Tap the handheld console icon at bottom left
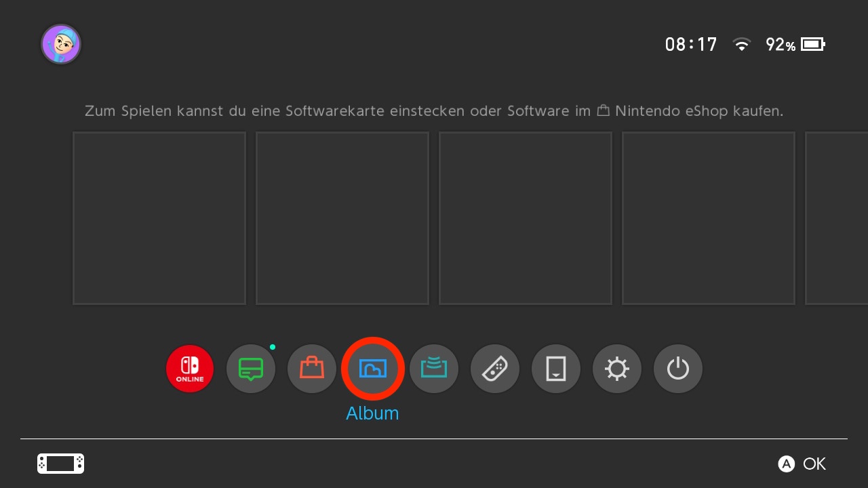This screenshot has width=868, height=488. pyautogui.click(x=60, y=464)
